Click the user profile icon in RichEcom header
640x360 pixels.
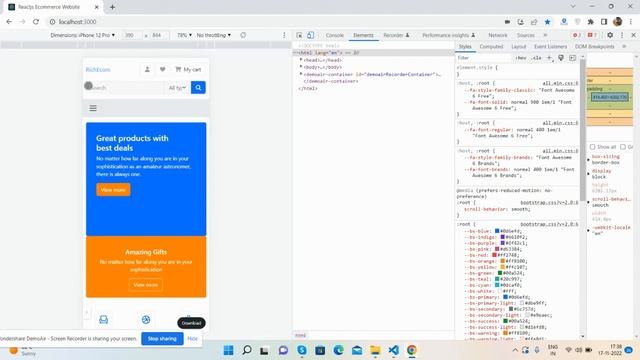click(147, 69)
